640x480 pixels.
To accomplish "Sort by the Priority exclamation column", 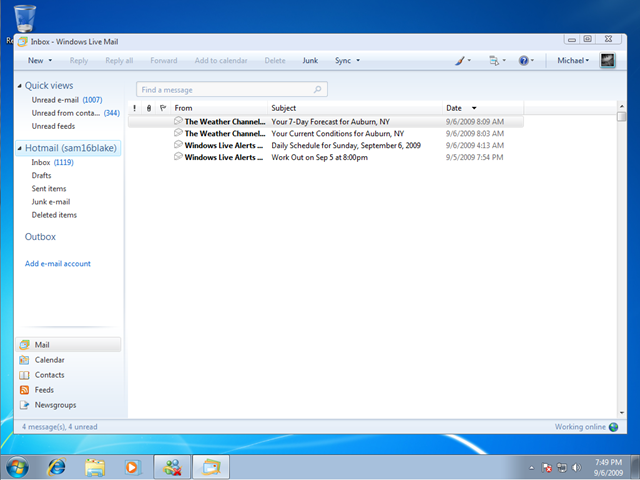I will point(134,108).
